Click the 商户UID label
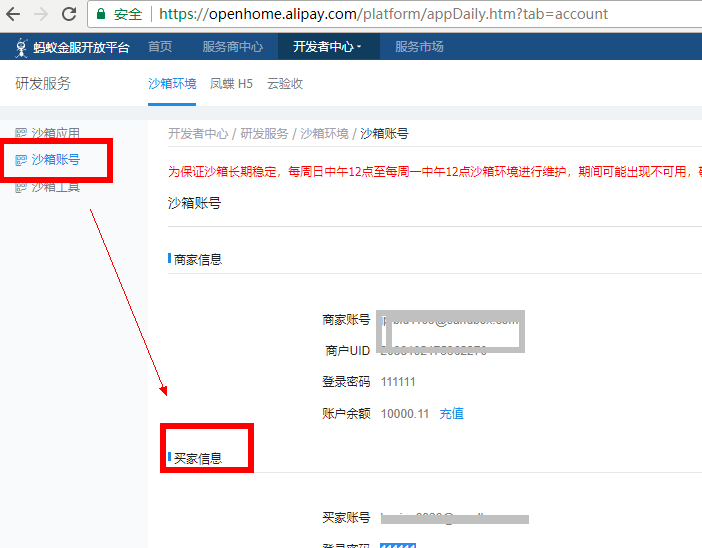This screenshot has width=702, height=548. point(347,351)
